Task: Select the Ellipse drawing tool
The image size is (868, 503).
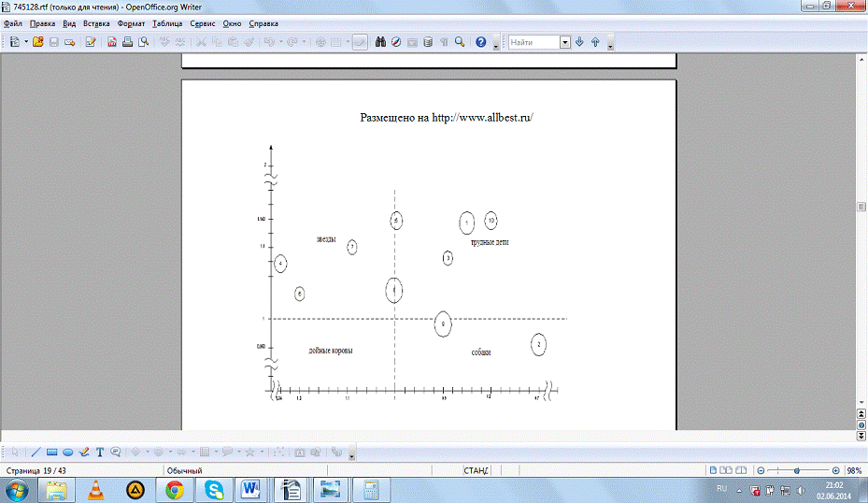Action: [68, 451]
